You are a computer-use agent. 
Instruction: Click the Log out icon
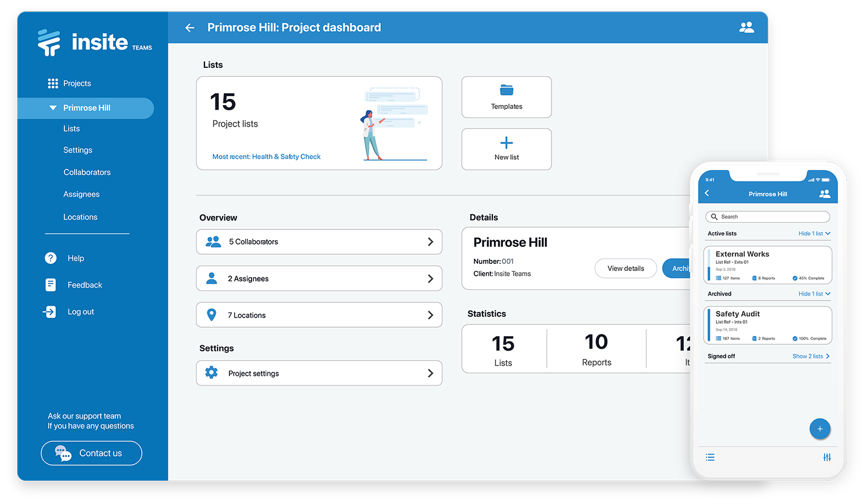[x=50, y=311]
